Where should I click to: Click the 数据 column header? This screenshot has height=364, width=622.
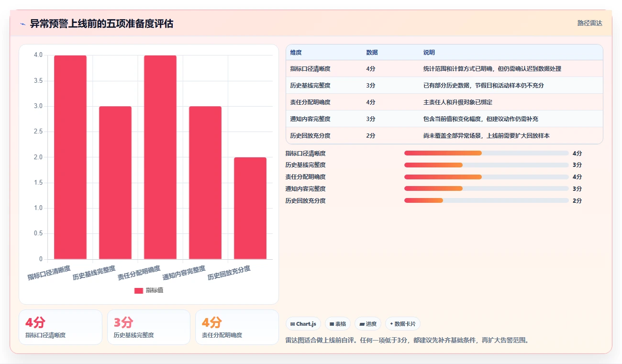click(372, 53)
